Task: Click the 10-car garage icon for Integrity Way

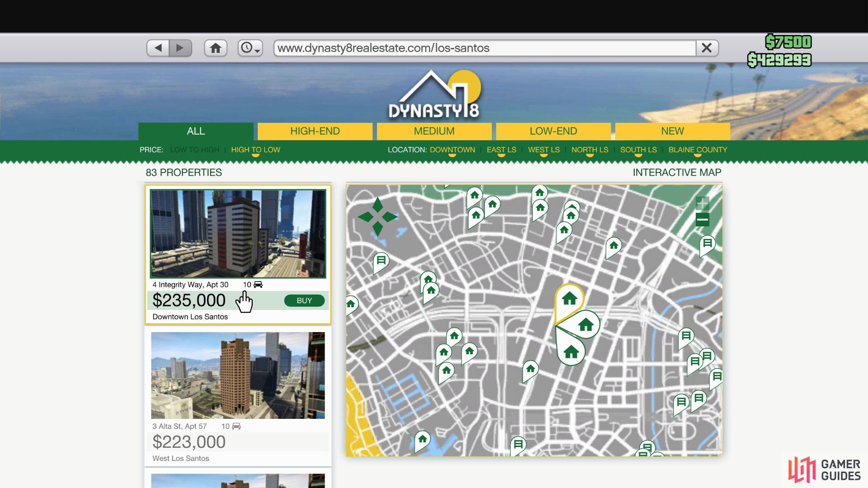Action: click(258, 285)
